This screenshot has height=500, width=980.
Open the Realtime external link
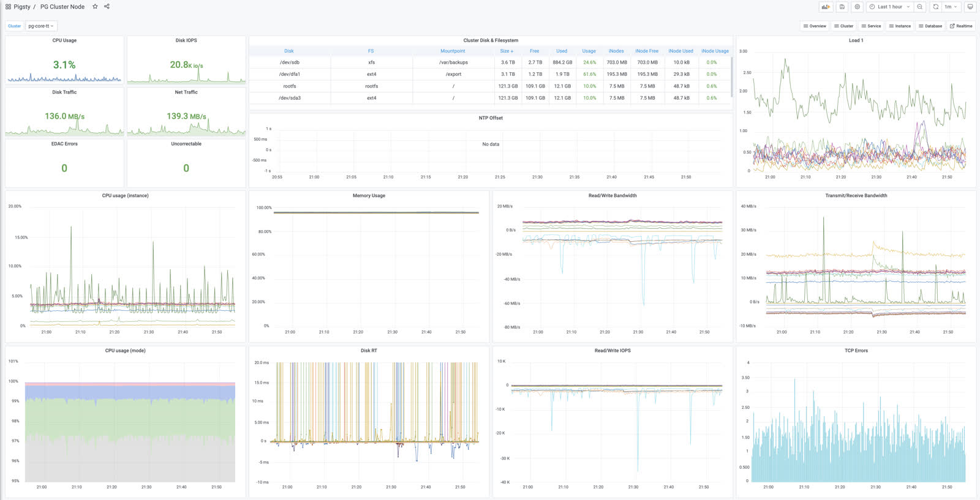[x=961, y=26]
